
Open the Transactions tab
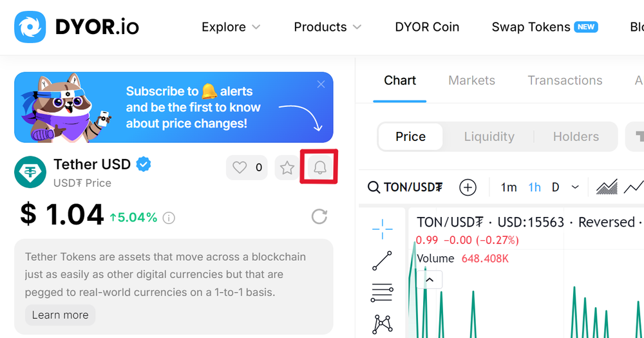tap(565, 80)
